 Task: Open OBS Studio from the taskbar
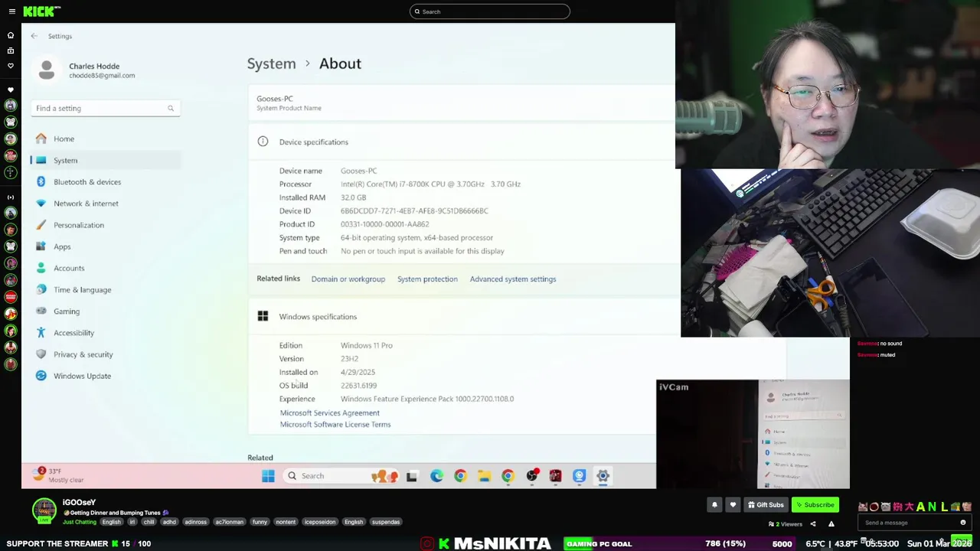pyautogui.click(x=531, y=476)
